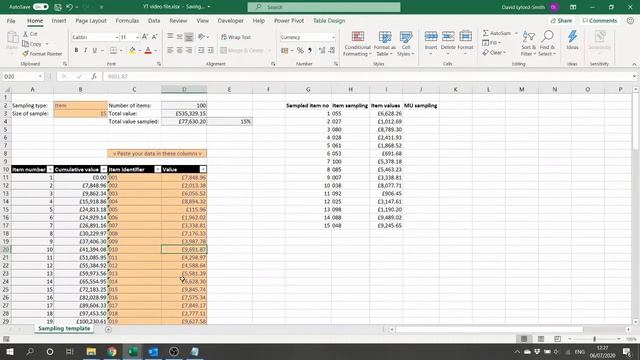Click the Undo arrow icon
640x360 pixels.
pos(69,7)
